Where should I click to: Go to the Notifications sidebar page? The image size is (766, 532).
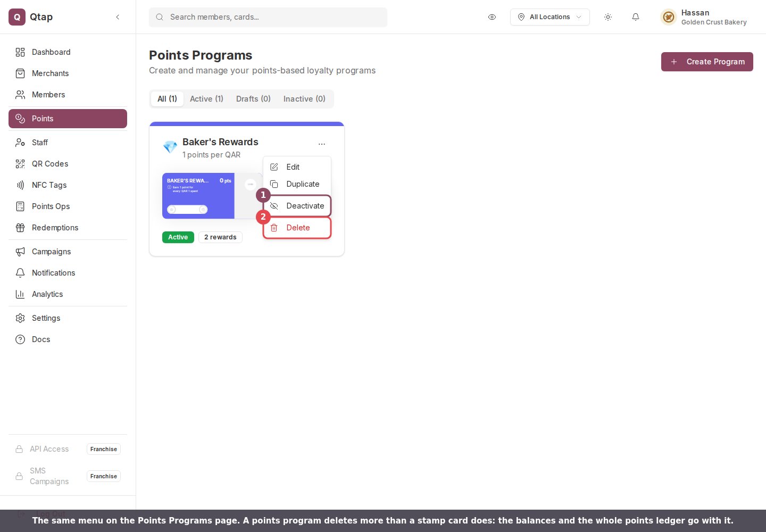click(x=68, y=273)
